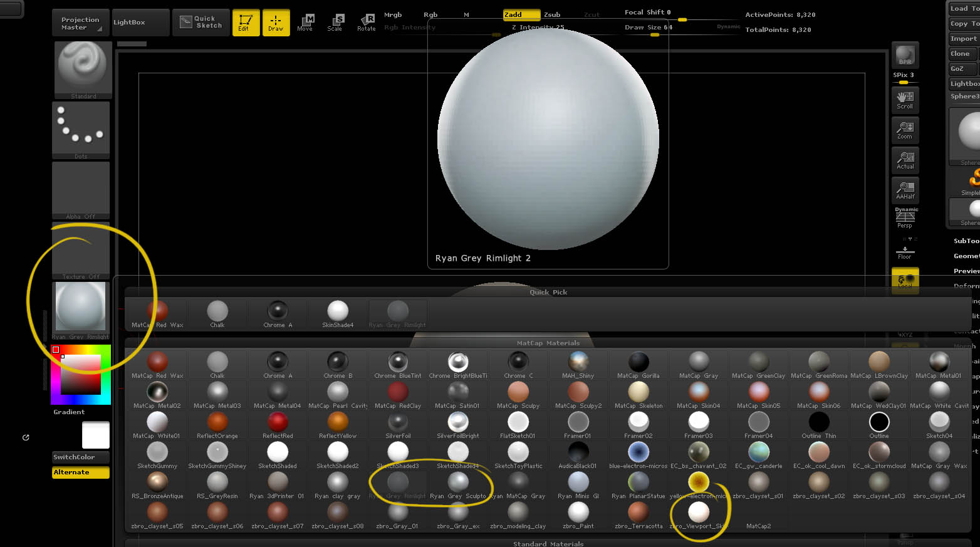
Task: Click the AAHalf icon
Action: point(905,190)
